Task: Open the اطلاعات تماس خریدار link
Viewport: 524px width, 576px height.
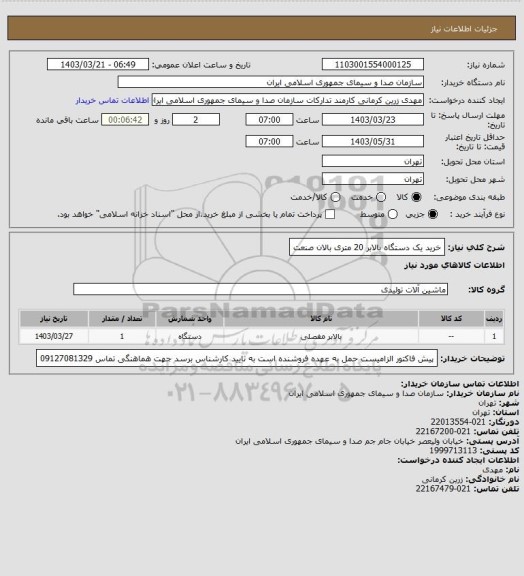Action: tap(112, 100)
